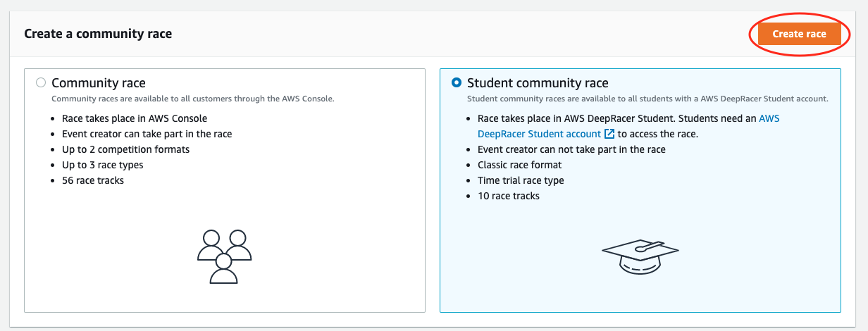This screenshot has width=868, height=331.
Task: Select the Student community race radio button
Action: [457, 82]
